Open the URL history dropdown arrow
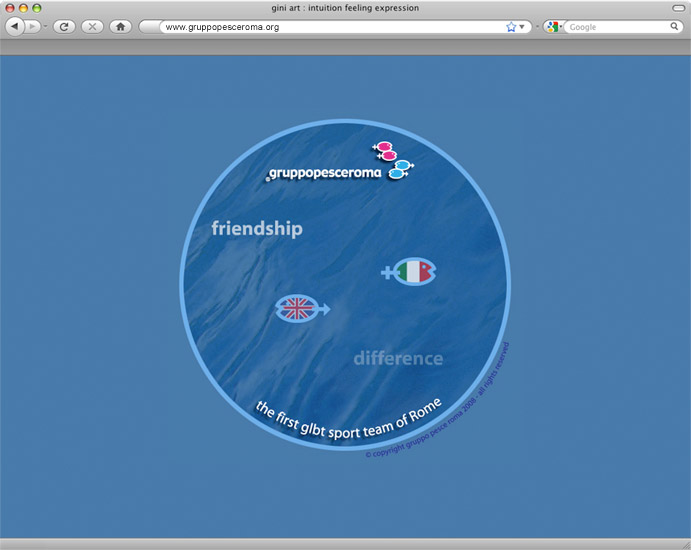The width and height of the screenshot is (691, 550). coord(522,27)
